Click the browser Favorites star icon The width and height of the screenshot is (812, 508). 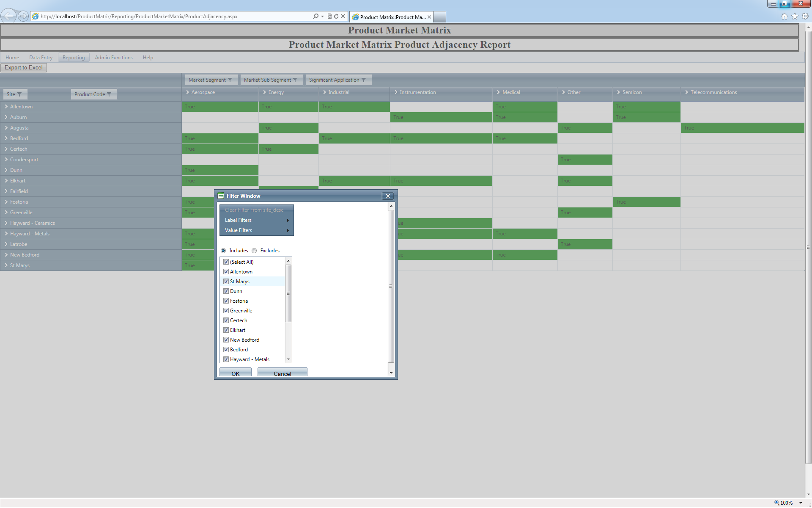pyautogui.click(x=795, y=17)
